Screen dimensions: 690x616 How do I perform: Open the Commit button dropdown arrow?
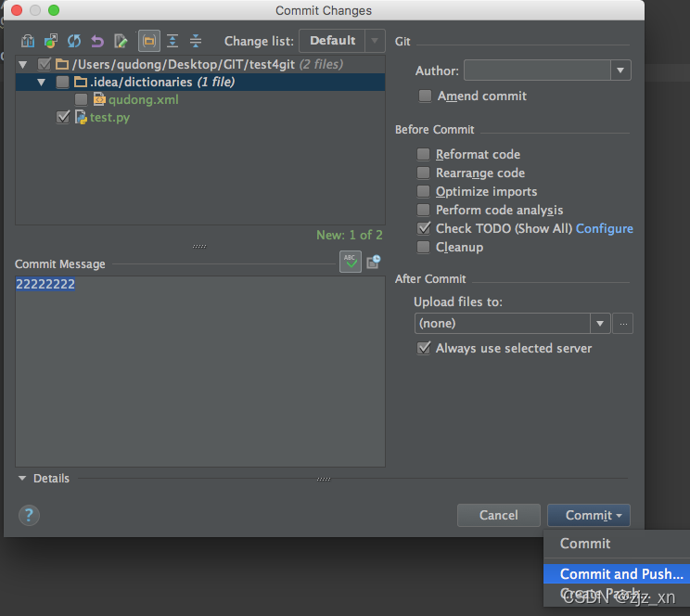619,515
